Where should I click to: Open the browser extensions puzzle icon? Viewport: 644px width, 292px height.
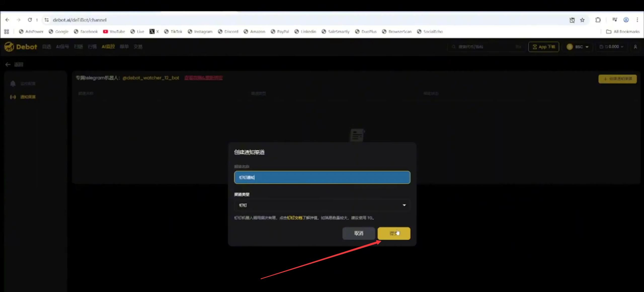pyautogui.click(x=598, y=20)
